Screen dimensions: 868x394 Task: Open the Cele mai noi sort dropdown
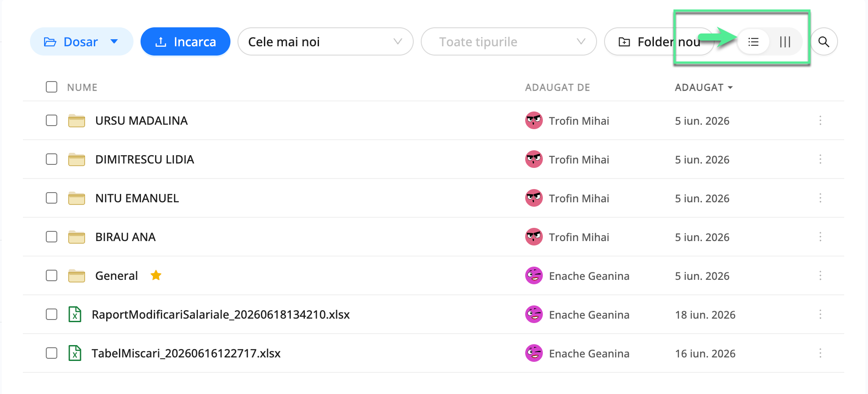pyautogui.click(x=326, y=41)
